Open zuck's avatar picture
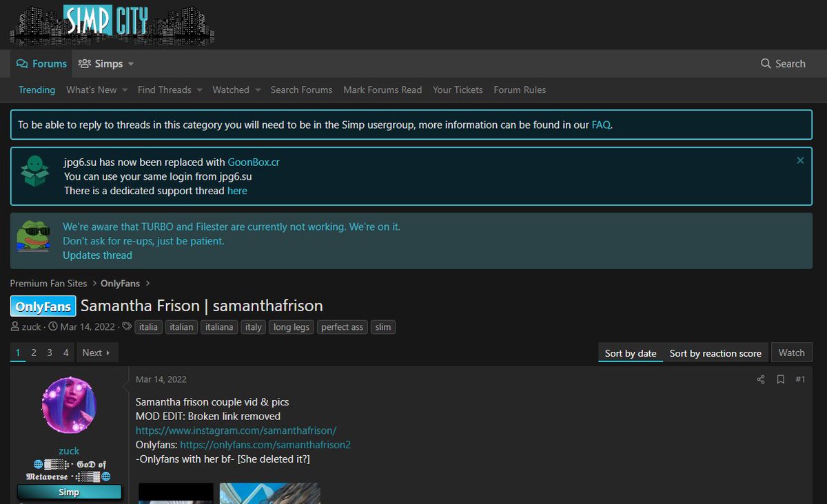The height and width of the screenshot is (504, 827). 69,405
